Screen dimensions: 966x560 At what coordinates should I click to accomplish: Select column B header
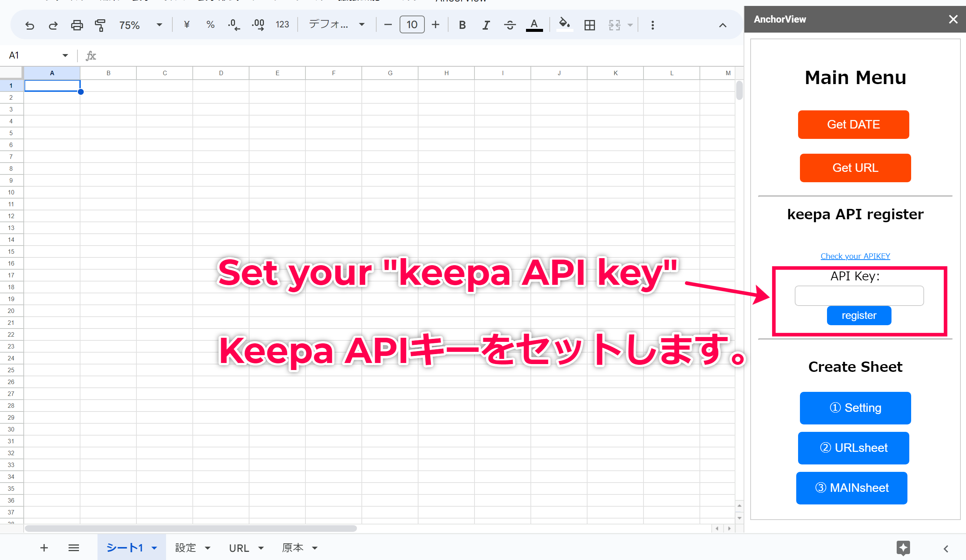tap(109, 73)
